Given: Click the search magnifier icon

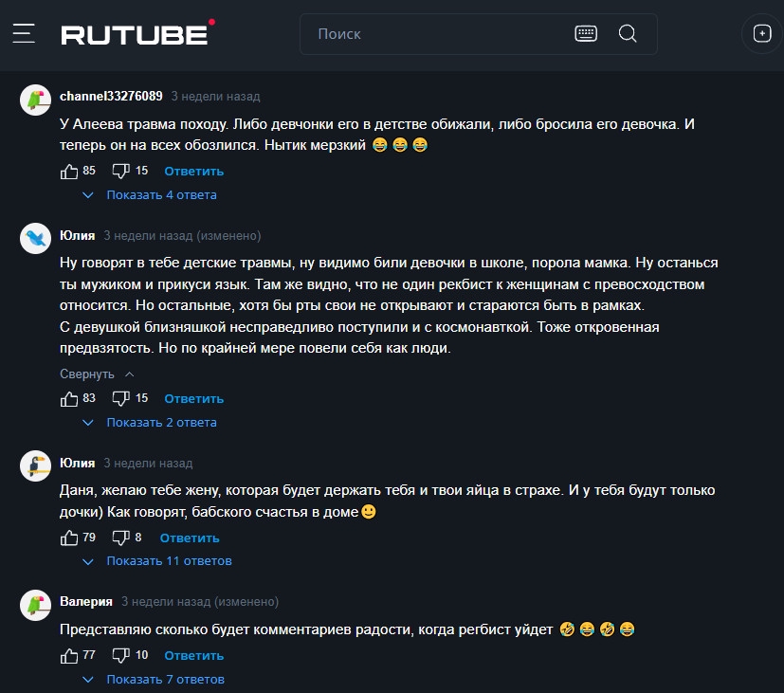Looking at the screenshot, I should point(628,33).
